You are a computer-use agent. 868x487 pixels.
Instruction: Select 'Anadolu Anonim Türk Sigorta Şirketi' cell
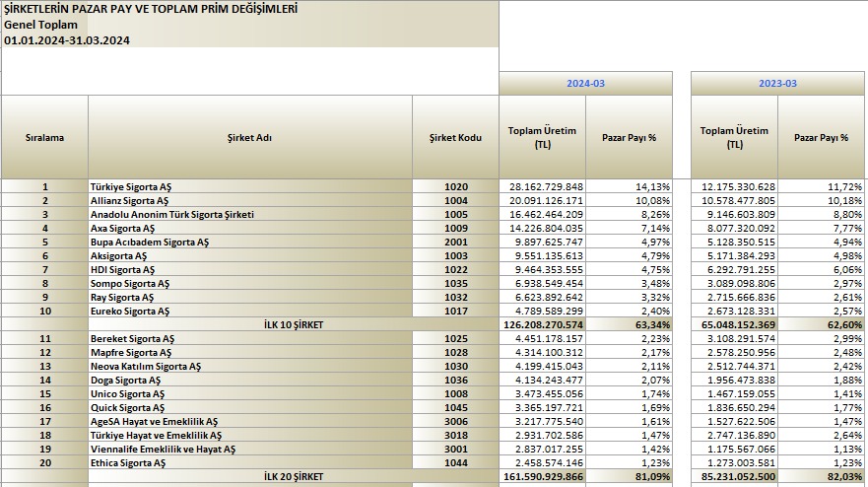pos(249,214)
